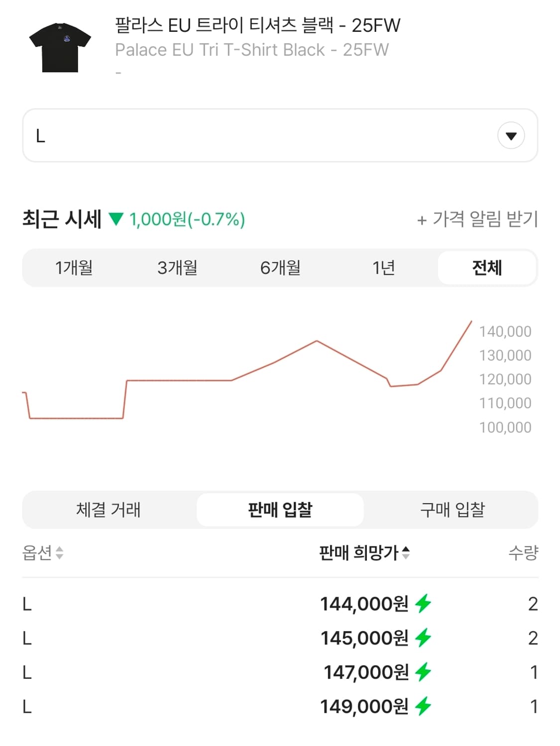Image resolution: width=560 pixels, height=746 pixels.
Task: Click the plus icon beside 가격 알림 받기
Action: [x=421, y=219]
